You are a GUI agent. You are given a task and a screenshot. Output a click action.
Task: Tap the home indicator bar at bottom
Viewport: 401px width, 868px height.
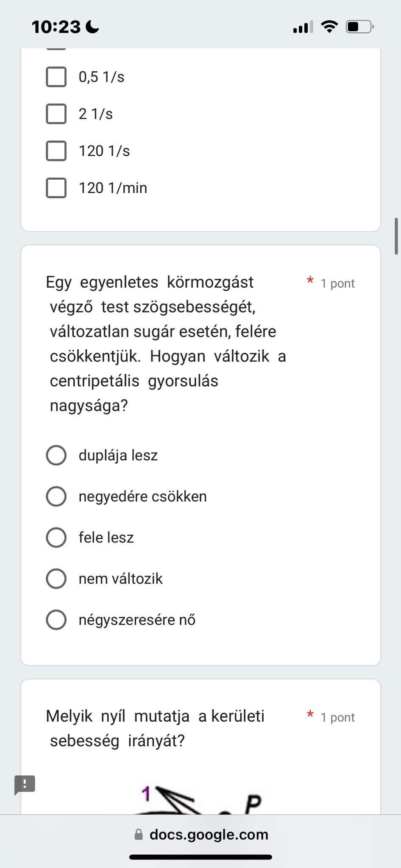(x=200, y=857)
